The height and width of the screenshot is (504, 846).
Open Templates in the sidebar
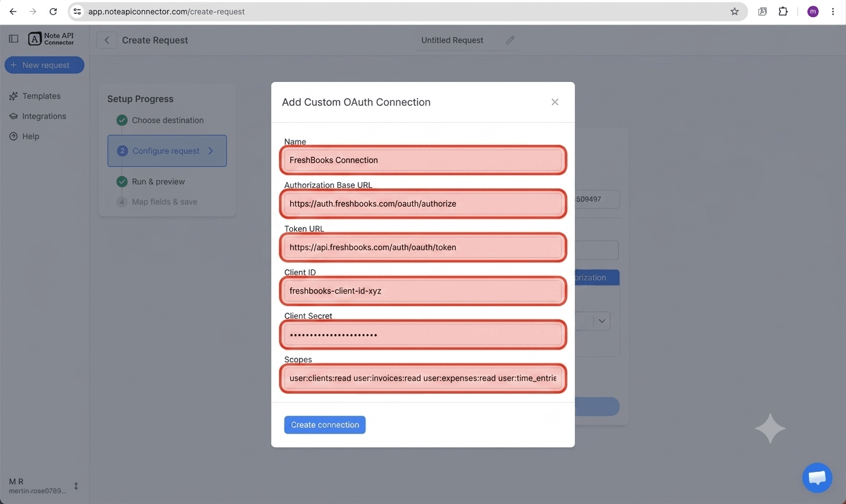(x=41, y=96)
